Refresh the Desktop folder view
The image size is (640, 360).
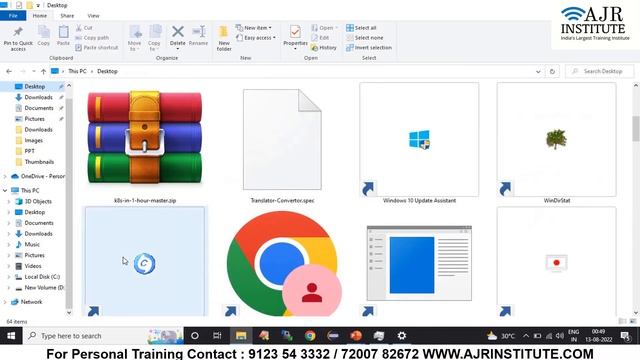pyautogui.click(x=552, y=71)
